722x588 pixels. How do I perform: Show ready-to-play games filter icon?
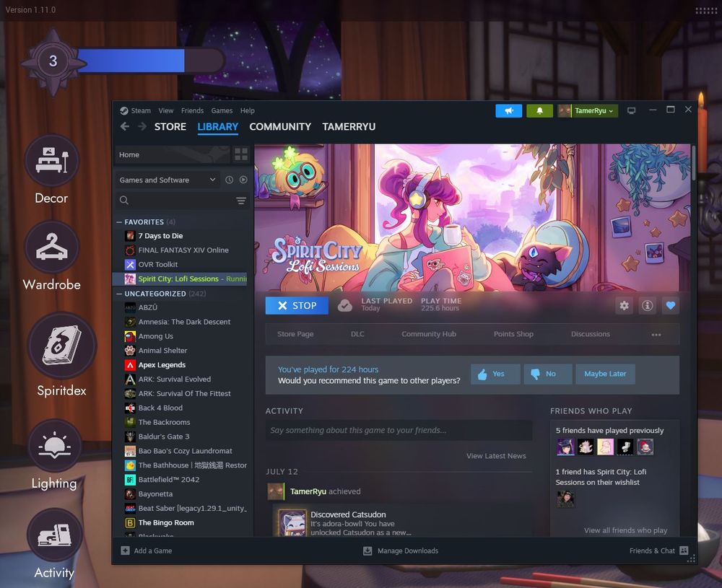(x=243, y=180)
